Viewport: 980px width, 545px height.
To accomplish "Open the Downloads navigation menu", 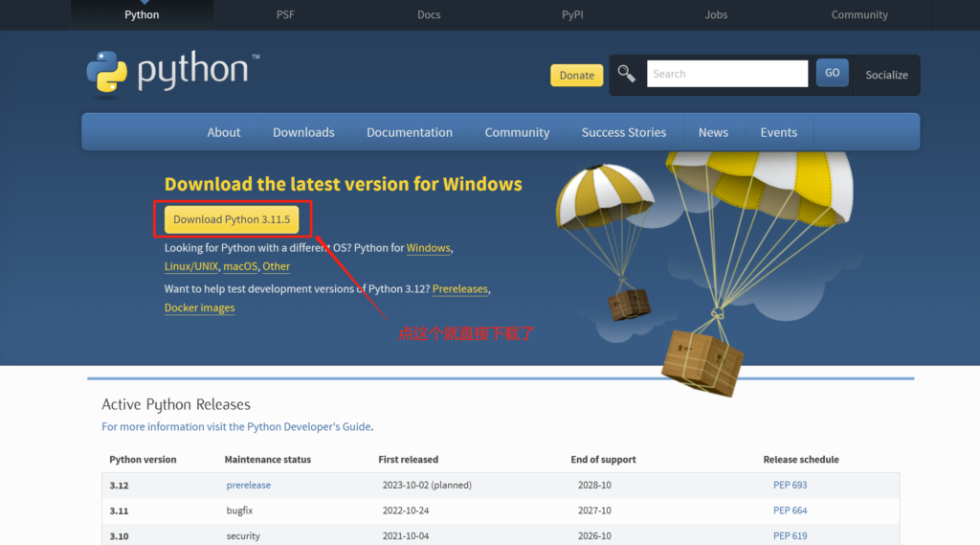I will [x=303, y=132].
